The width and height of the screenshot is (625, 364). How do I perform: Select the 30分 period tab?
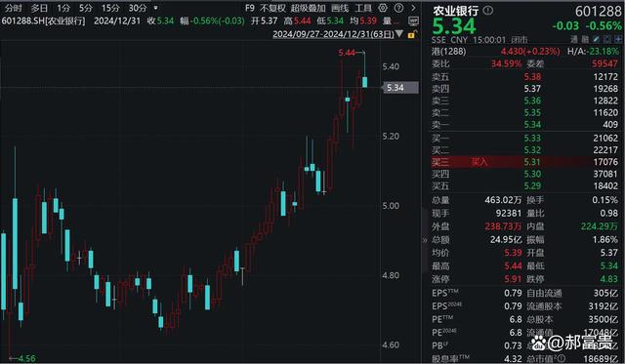coord(138,8)
